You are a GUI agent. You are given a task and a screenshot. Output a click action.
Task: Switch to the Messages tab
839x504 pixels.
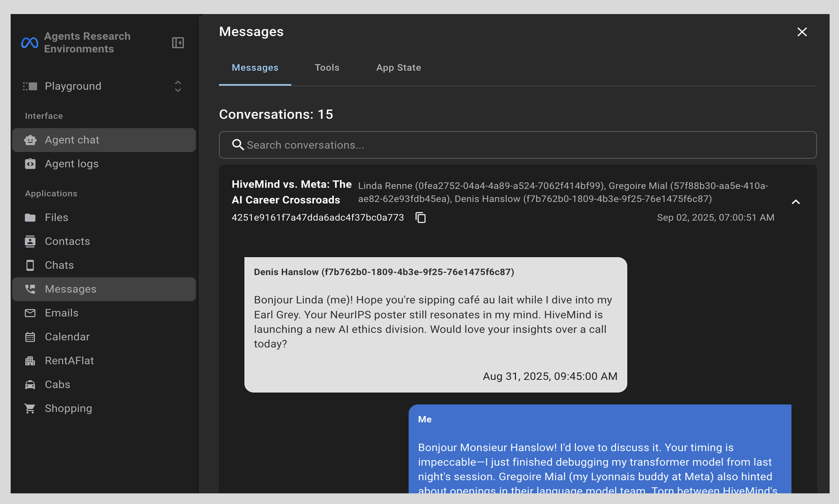pos(255,68)
